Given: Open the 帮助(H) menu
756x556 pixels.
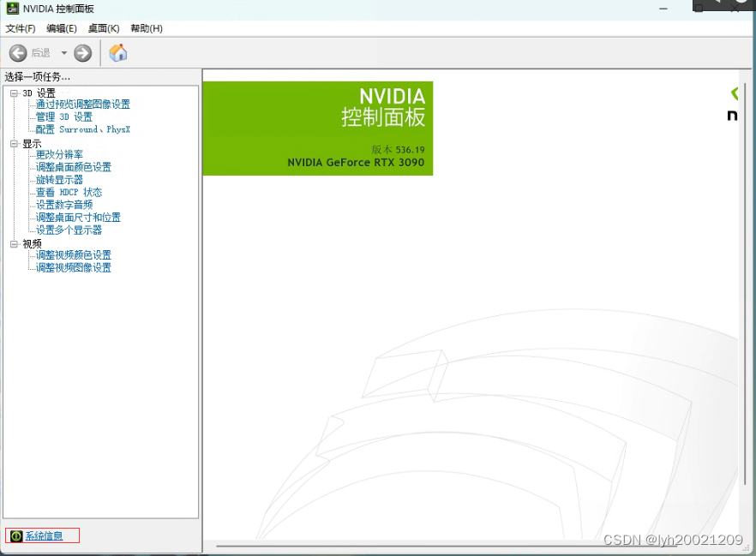Looking at the screenshot, I should [x=146, y=28].
